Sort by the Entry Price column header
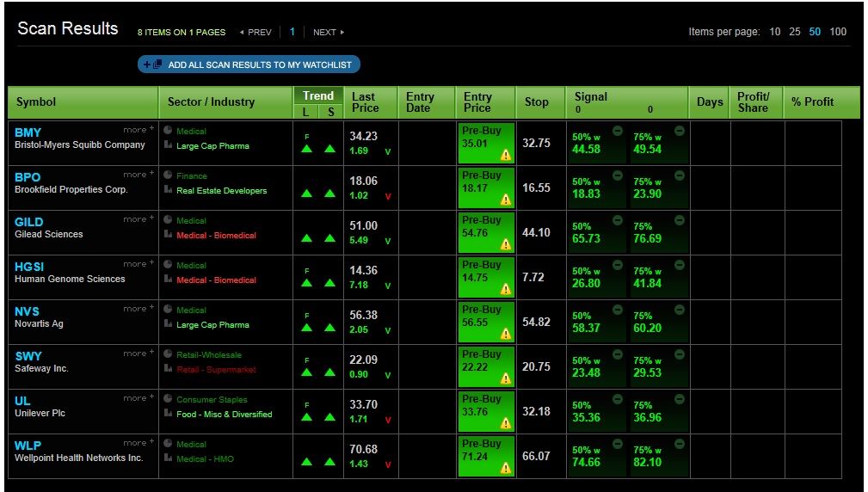The height and width of the screenshot is (492, 868). point(485,102)
